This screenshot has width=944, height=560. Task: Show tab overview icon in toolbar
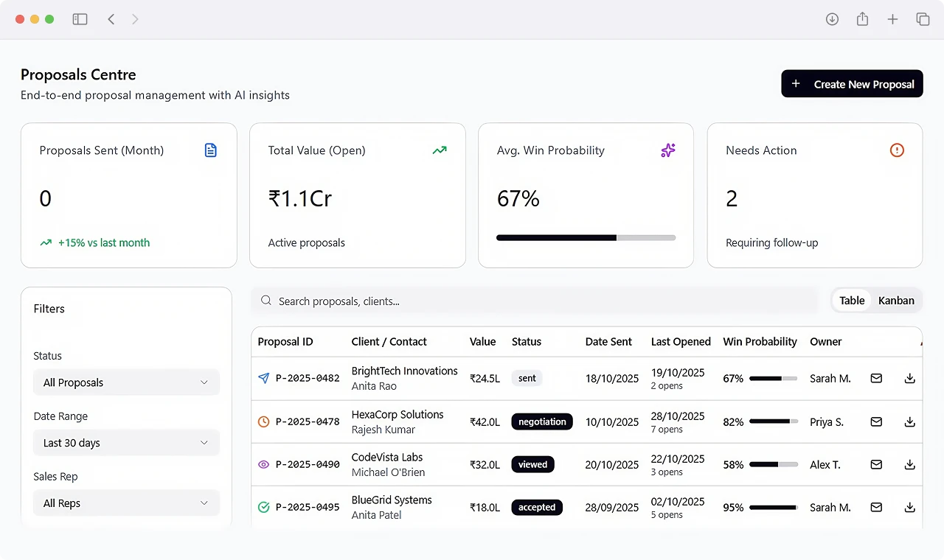pyautogui.click(x=923, y=19)
